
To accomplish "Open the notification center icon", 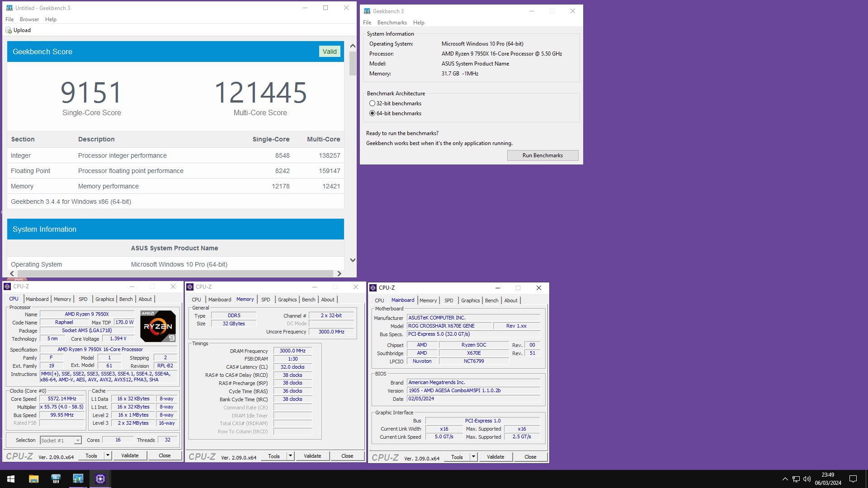I will click(x=853, y=479).
